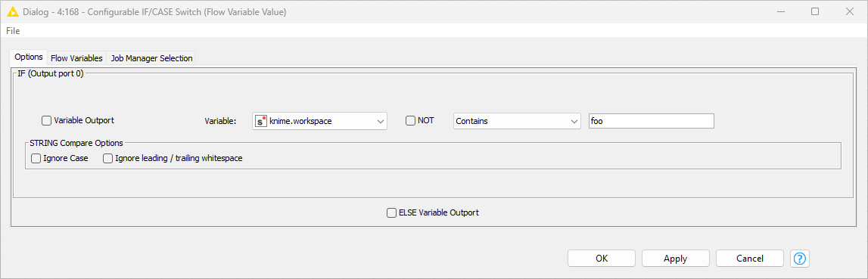Click the Apply button
The height and width of the screenshot is (279, 868).
coord(675,258)
